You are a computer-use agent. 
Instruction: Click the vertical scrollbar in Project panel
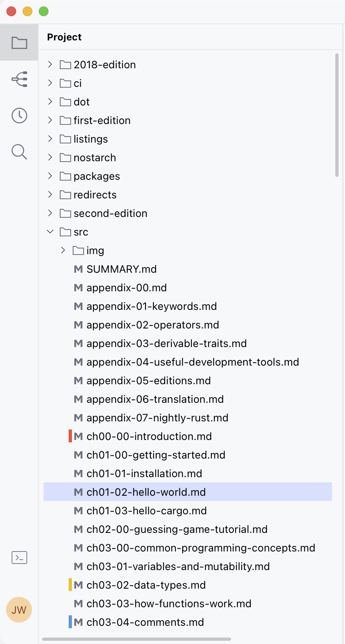coord(337,115)
